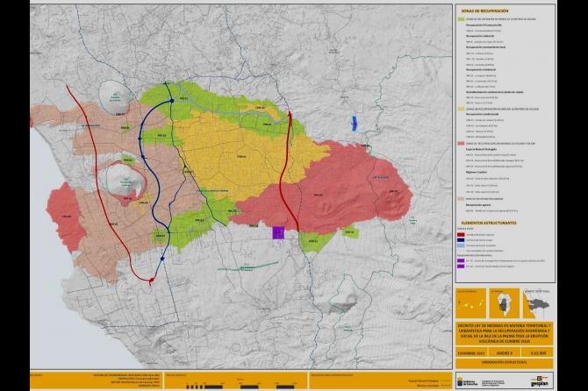
Task: Click the small blue shape on the map
Action: click(355, 124)
